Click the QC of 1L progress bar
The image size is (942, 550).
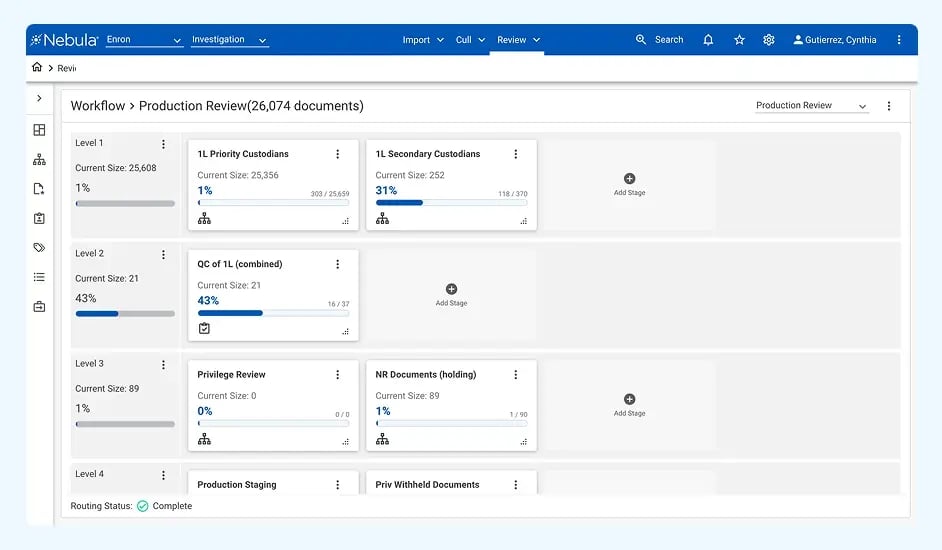(x=273, y=313)
